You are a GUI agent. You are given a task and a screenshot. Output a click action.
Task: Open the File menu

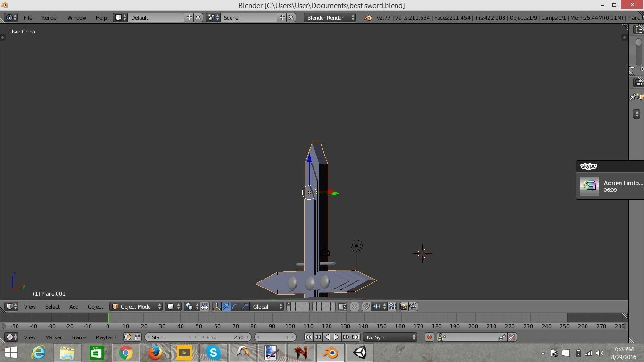tap(28, 17)
